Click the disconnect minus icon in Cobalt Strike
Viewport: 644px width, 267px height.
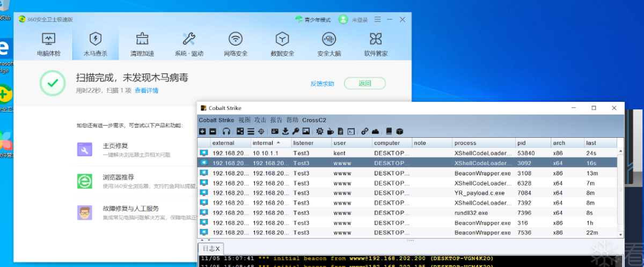tap(213, 131)
